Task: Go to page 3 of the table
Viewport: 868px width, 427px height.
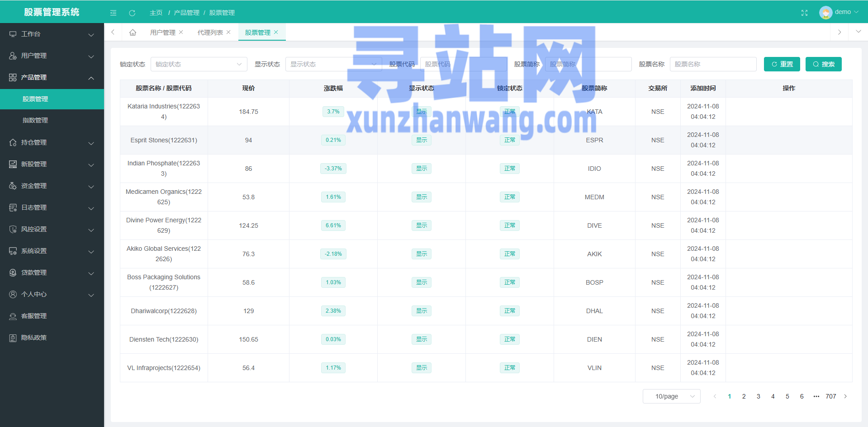Action: pyautogui.click(x=758, y=396)
